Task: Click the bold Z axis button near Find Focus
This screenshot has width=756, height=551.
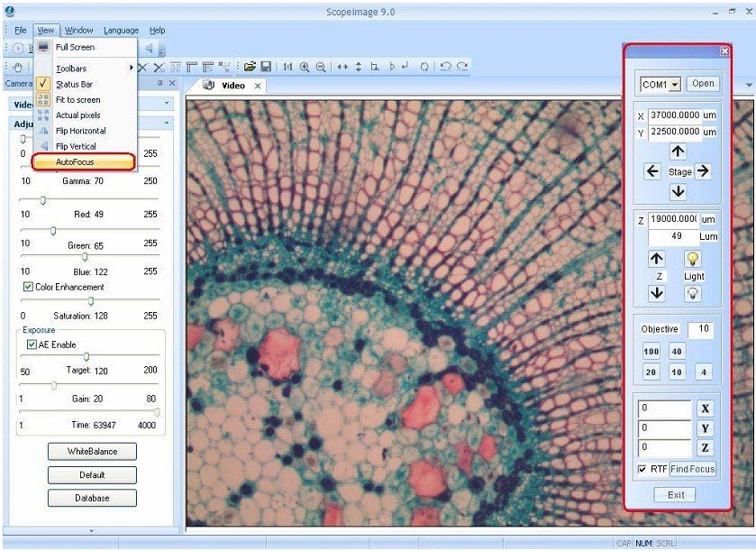Action: [705, 448]
